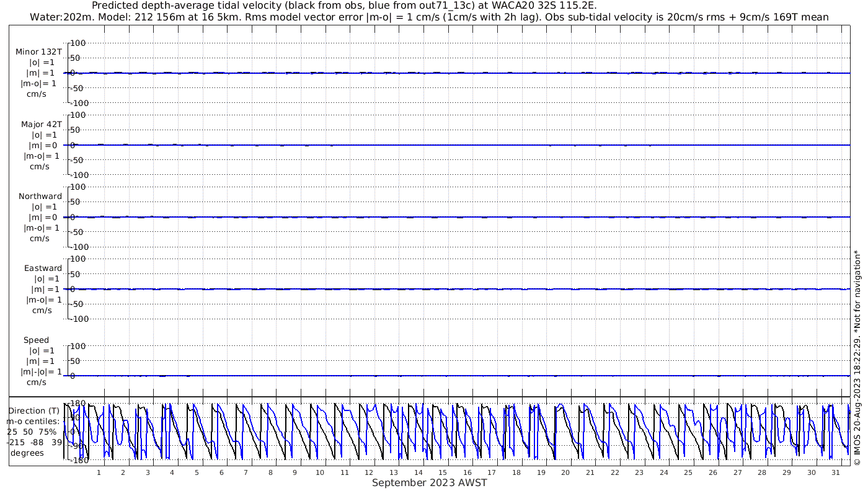Click the 'm-o centiles:' label
This screenshot has width=868, height=496.
[32, 421]
